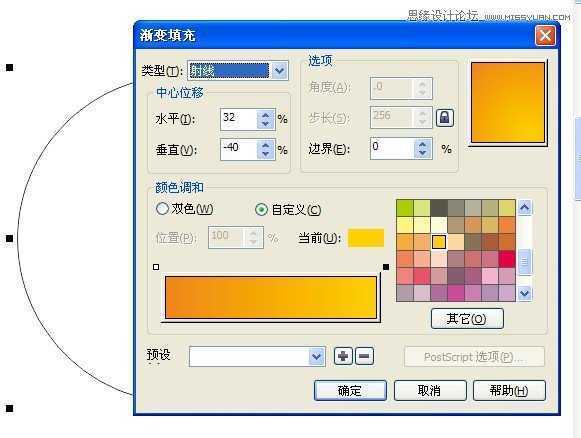Image resolution: width=581 pixels, height=438 pixels.
Task: Remove preset with minus button
Action: tap(364, 356)
